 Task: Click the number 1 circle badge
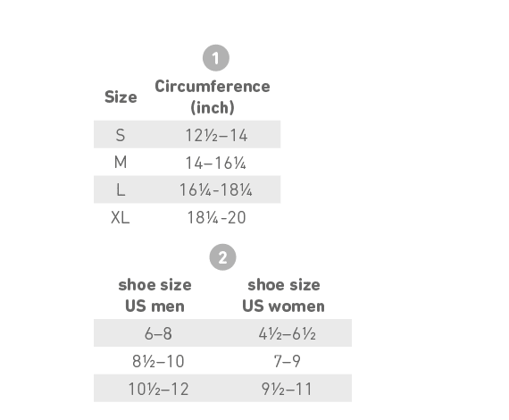(216, 58)
